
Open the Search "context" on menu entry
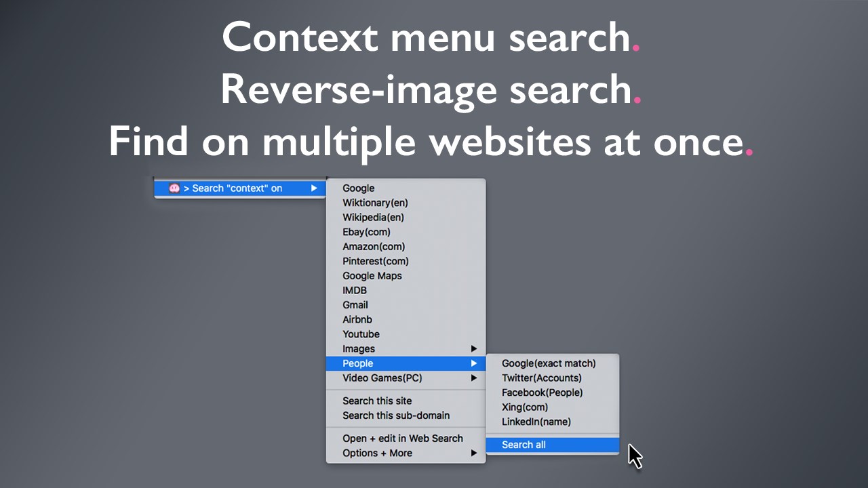[240, 188]
